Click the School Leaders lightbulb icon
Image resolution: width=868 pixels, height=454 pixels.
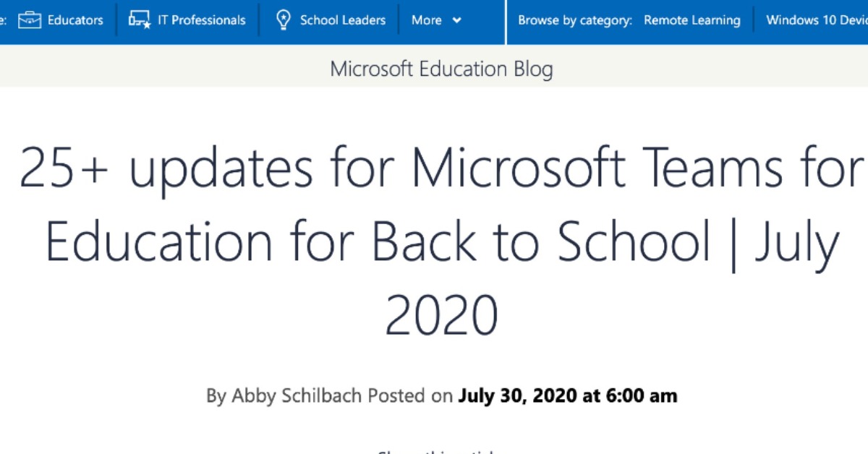[x=284, y=20]
